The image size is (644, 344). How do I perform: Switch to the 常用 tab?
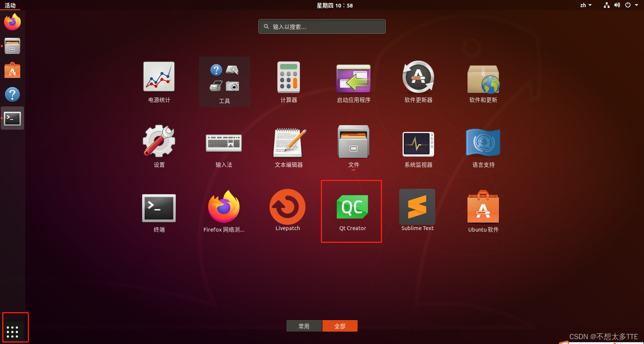coord(304,326)
